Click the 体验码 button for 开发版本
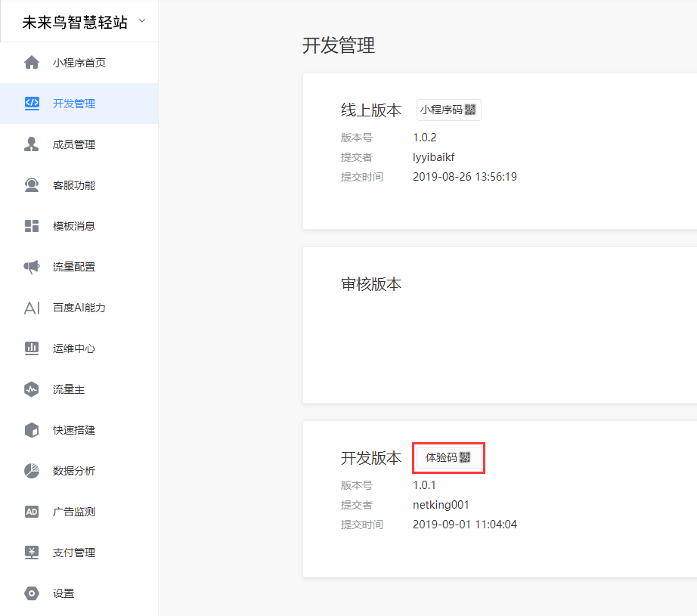The height and width of the screenshot is (616, 697). (x=448, y=457)
